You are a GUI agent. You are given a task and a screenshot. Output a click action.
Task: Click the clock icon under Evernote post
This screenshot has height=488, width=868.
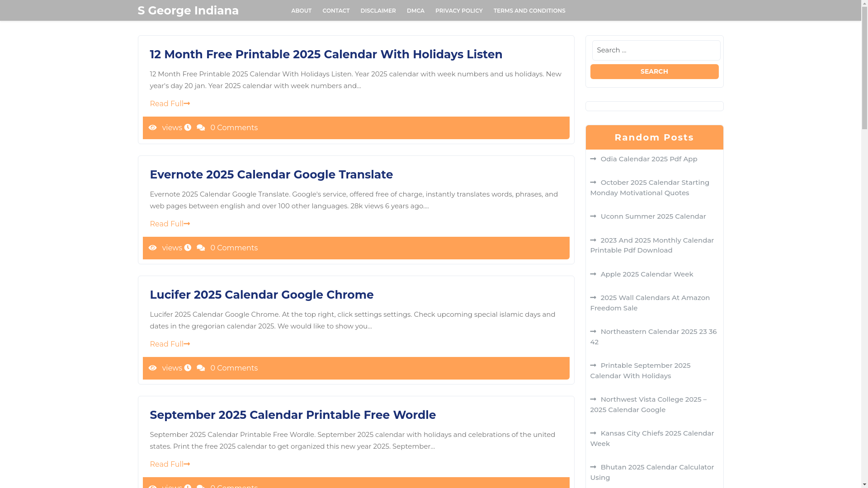pyautogui.click(x=188, y=248)
